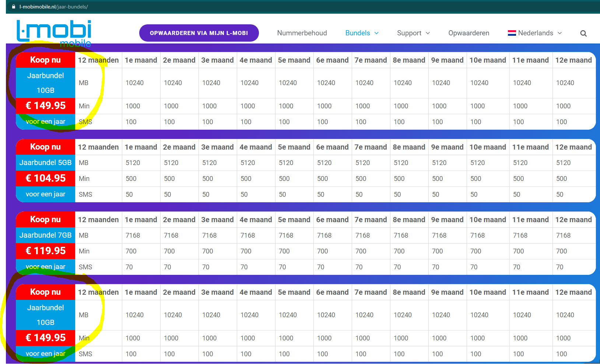Expand the Support menu chevron
Viewport: 600px width, 364px height.
(428, 33)
